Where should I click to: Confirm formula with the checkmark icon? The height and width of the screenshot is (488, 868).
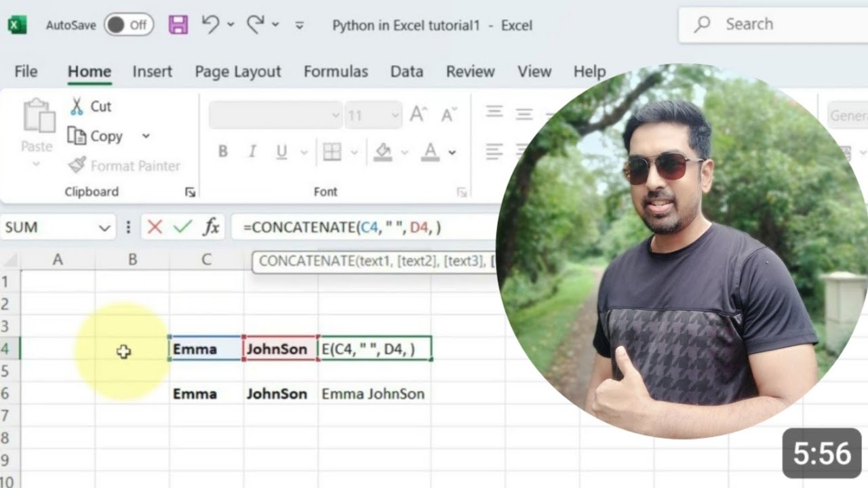182,227
